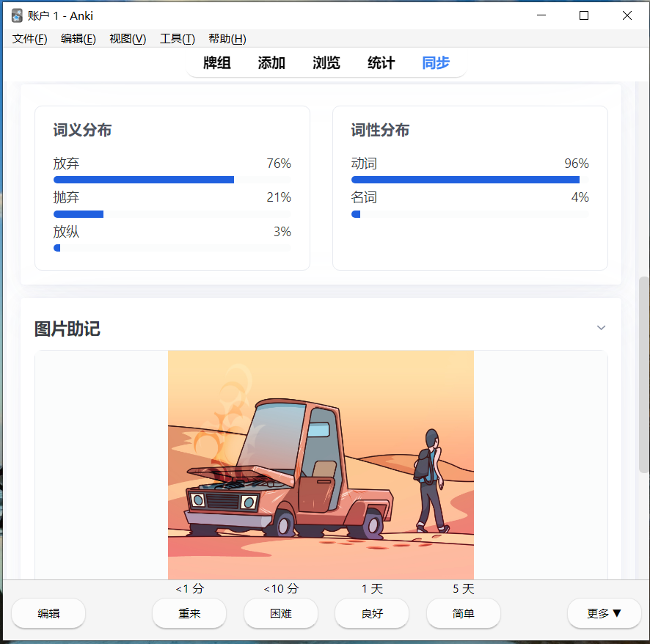
Task: Open the 编辑(E) menu
Action: tap(78, 39)
